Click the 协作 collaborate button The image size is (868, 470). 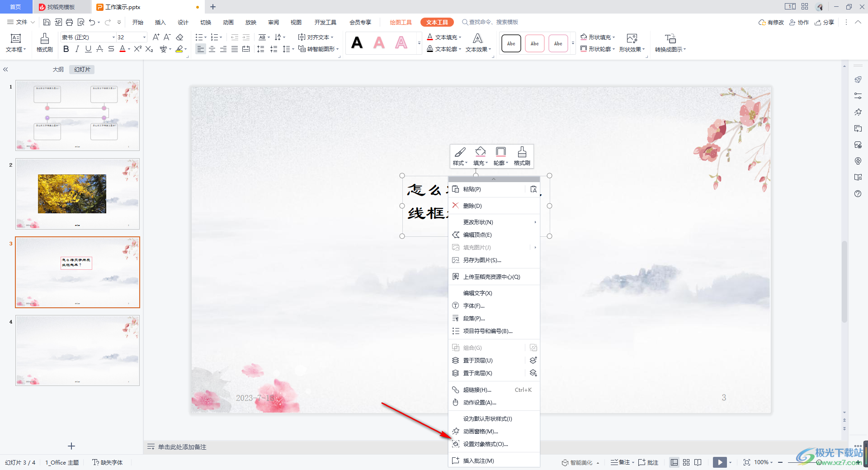tap(799, 22)
